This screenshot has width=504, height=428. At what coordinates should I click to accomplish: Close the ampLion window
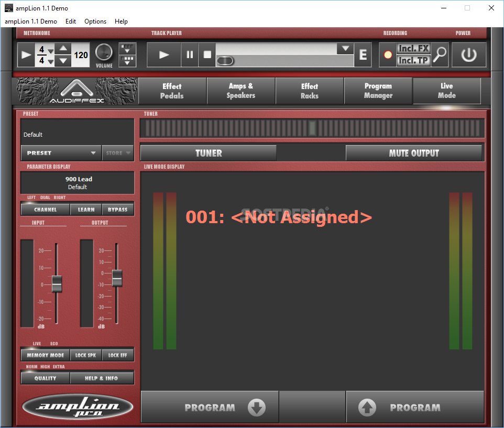point(491,8)
